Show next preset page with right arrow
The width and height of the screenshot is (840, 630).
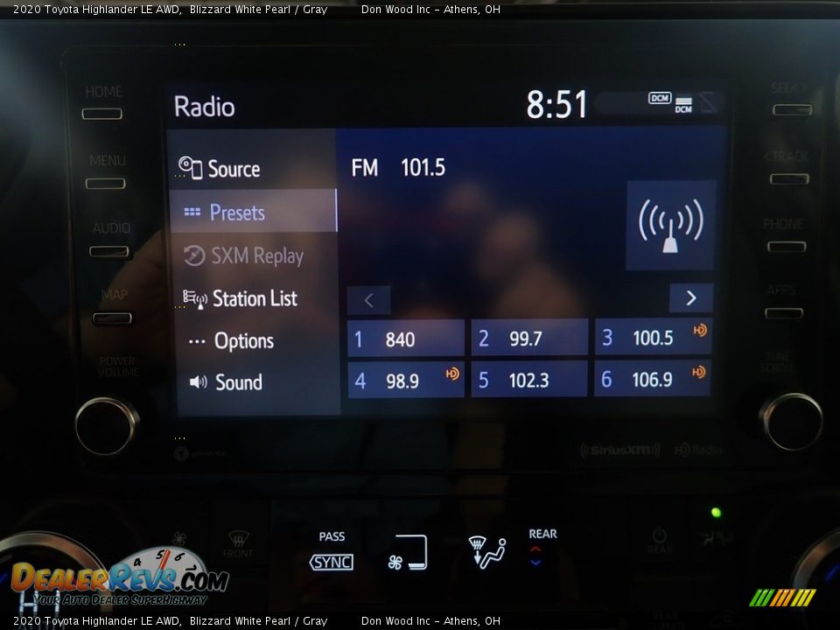tap(690, 298)
